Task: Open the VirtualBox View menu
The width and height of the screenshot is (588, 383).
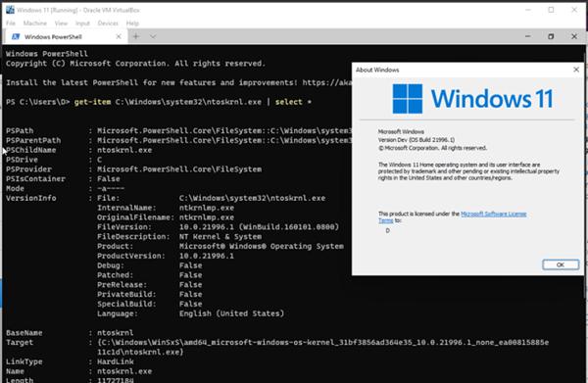Action: click(61, 24)
